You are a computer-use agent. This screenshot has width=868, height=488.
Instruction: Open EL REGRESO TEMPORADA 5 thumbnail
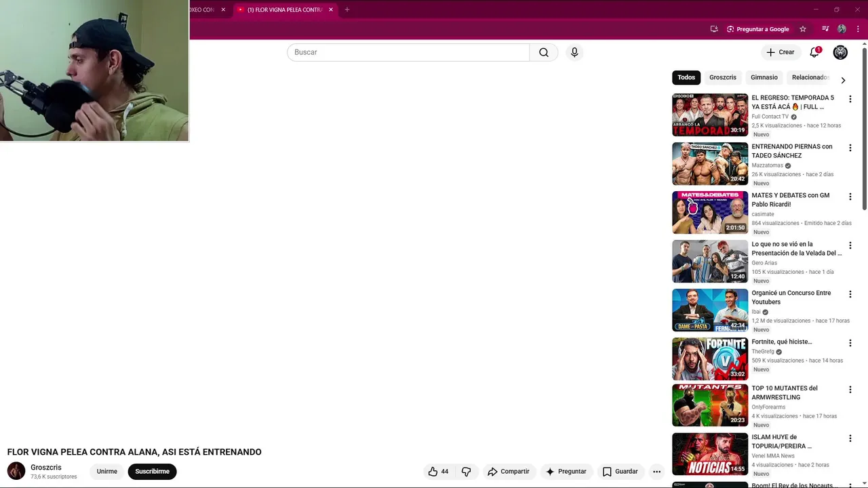click(710, 115)
